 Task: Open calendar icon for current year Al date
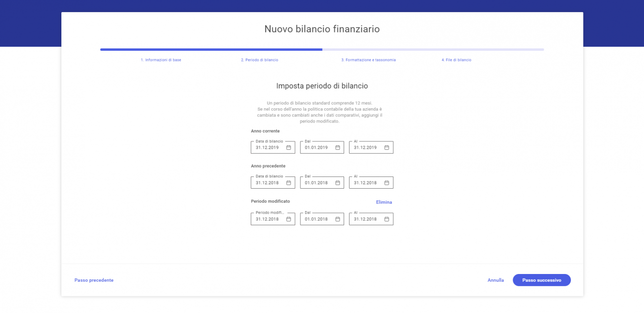(386, 148)
